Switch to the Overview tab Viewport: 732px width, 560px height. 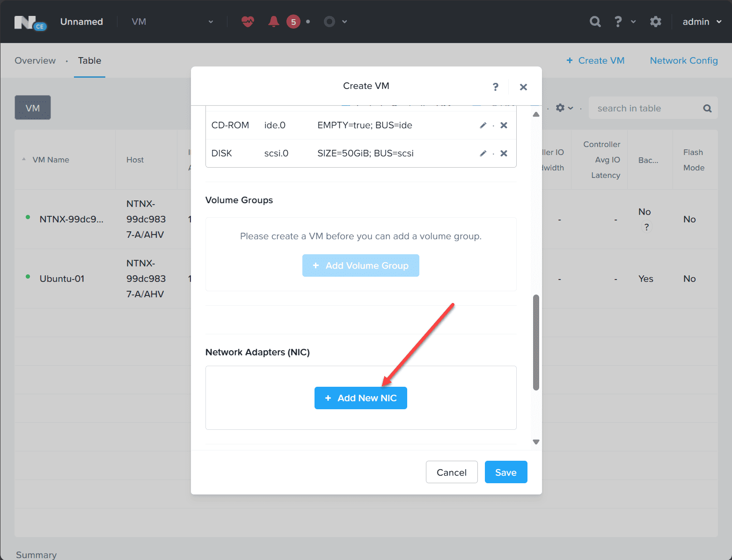[35, 60]
